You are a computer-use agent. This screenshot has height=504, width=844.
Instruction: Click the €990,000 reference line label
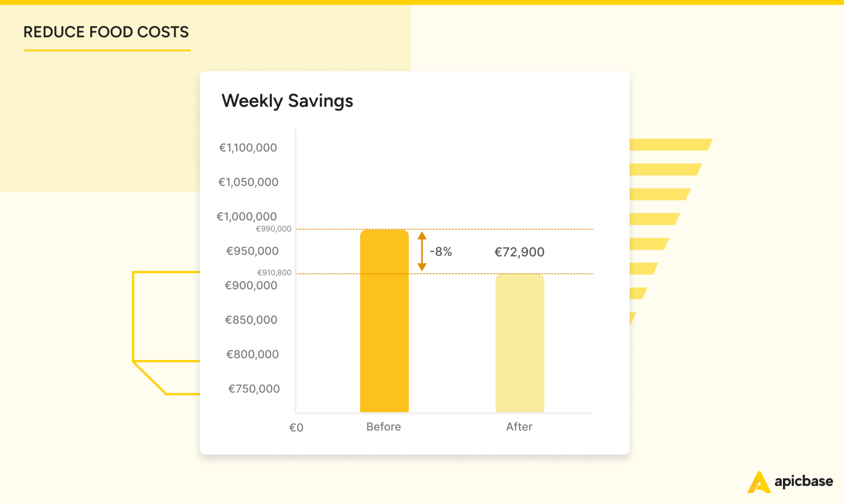point(274,229)
